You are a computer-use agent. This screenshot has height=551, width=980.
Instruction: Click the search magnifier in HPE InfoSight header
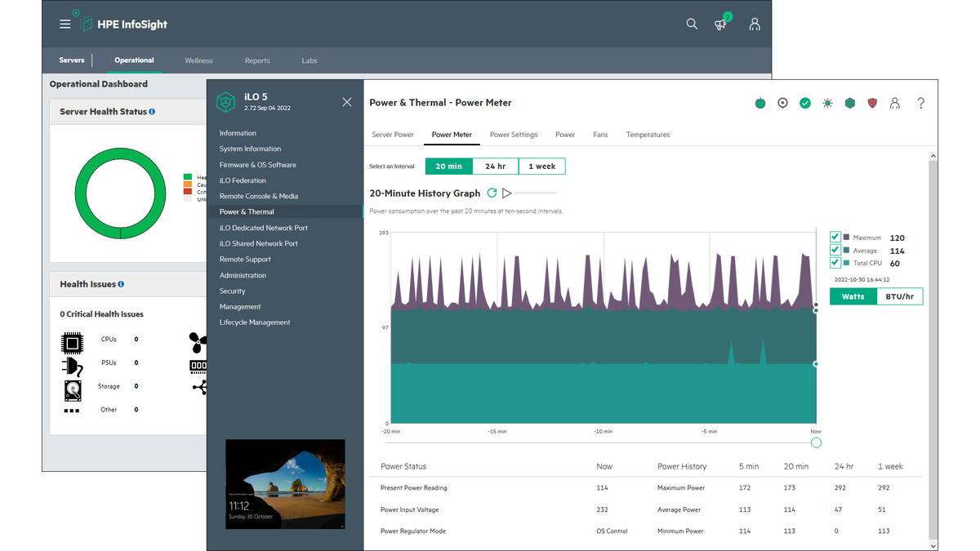pyautogui.click(x=692, y=24)
